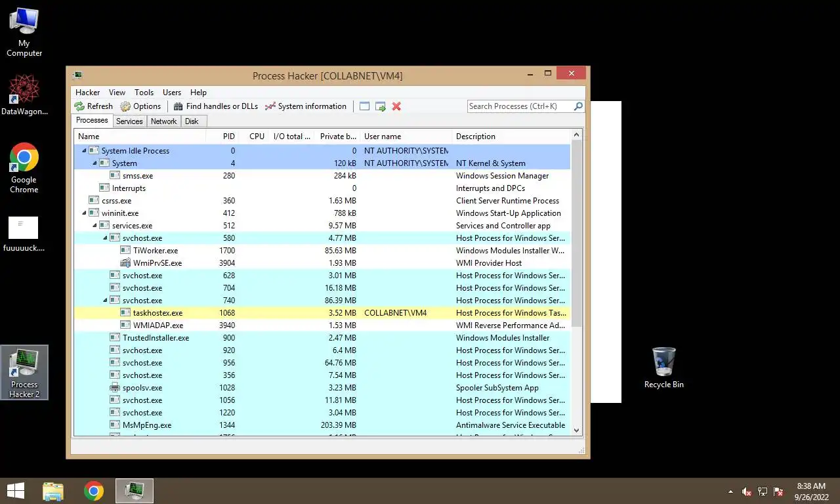Sort by I/O total column header
This screenshot has height=504, width=840.
tap(291, 136)
